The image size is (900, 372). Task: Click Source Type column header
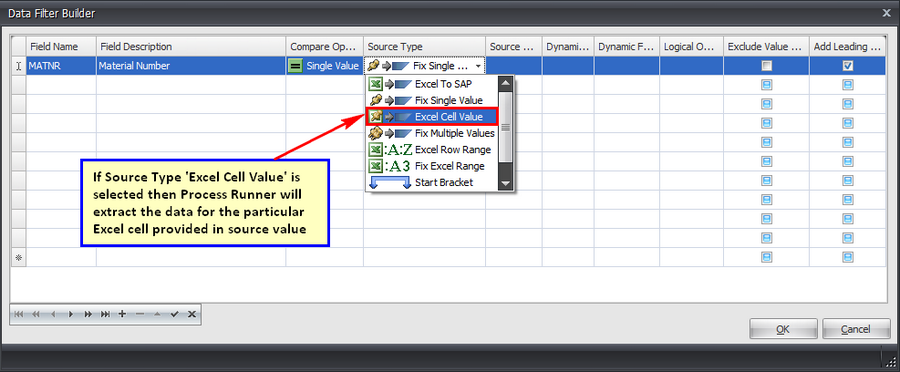point(425,47)
